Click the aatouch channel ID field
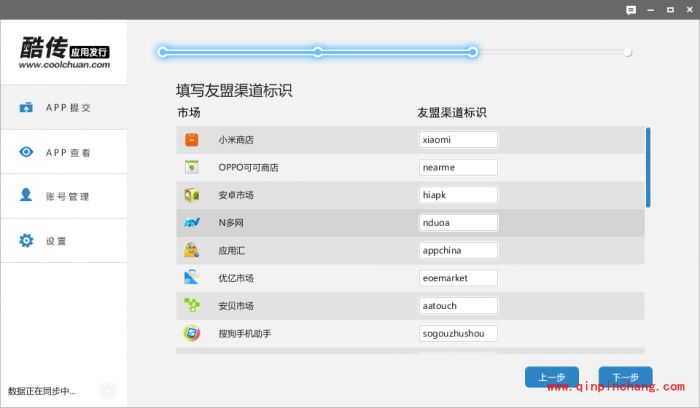Image resolution: width=700 pixels, height=408 pixels. pyautogui.click(x=458, y=306)
